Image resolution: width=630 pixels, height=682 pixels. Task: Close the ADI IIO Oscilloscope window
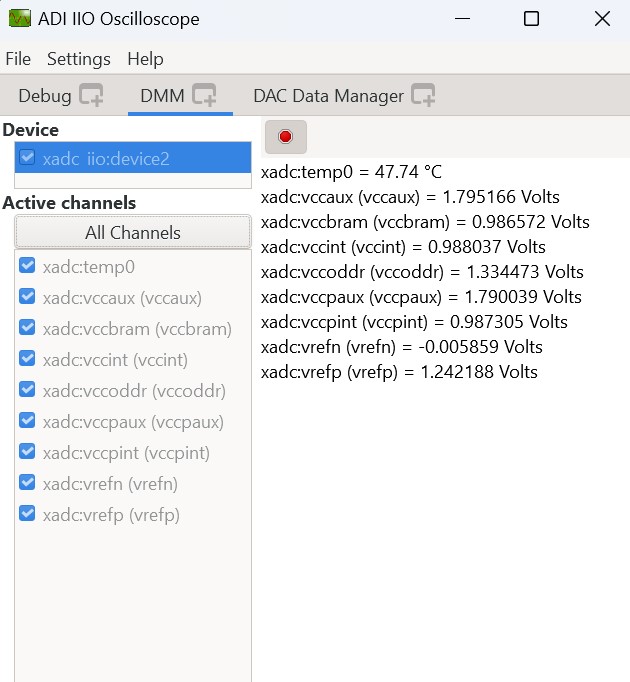coord(602,19)
